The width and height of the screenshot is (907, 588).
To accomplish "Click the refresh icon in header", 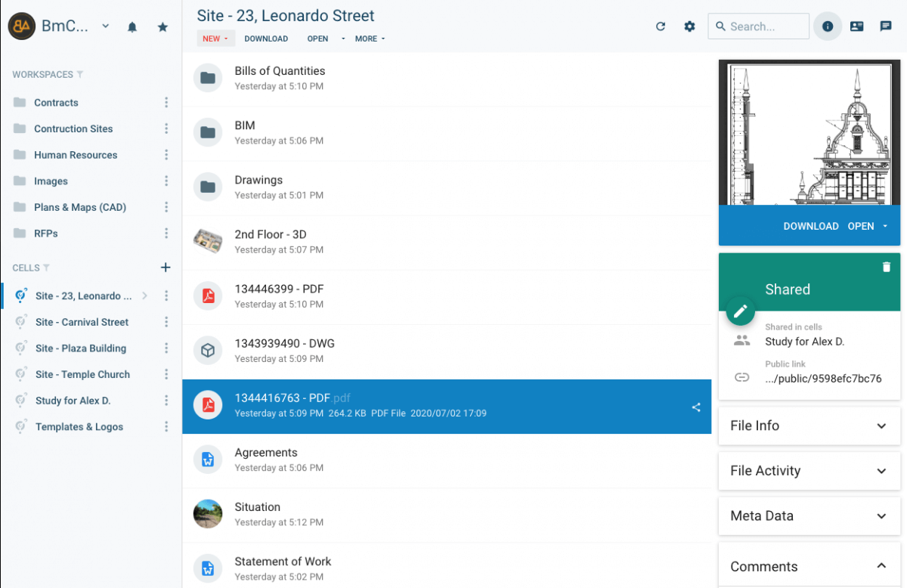I will (661, 26).
